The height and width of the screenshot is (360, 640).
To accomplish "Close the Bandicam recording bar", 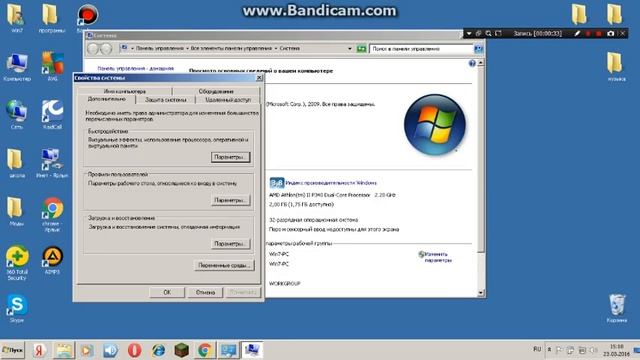I will click(x=623, y=33).
